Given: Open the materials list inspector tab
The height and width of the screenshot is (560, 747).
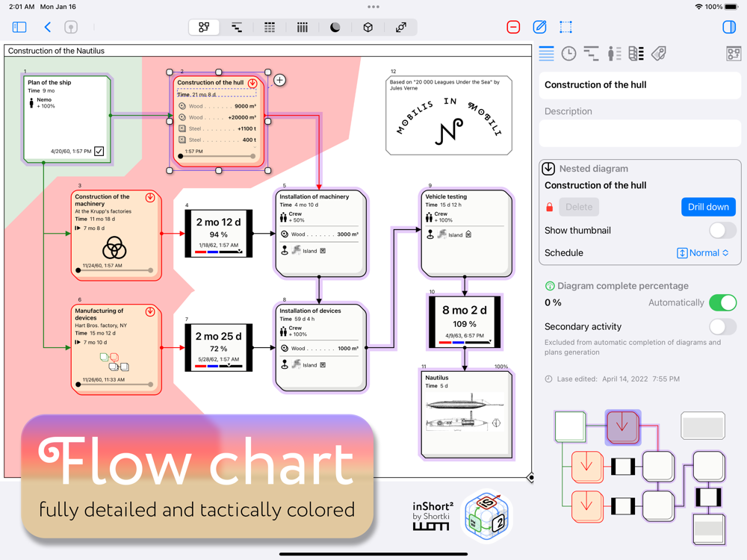Looking at the screenshot, I should (636, 53).
